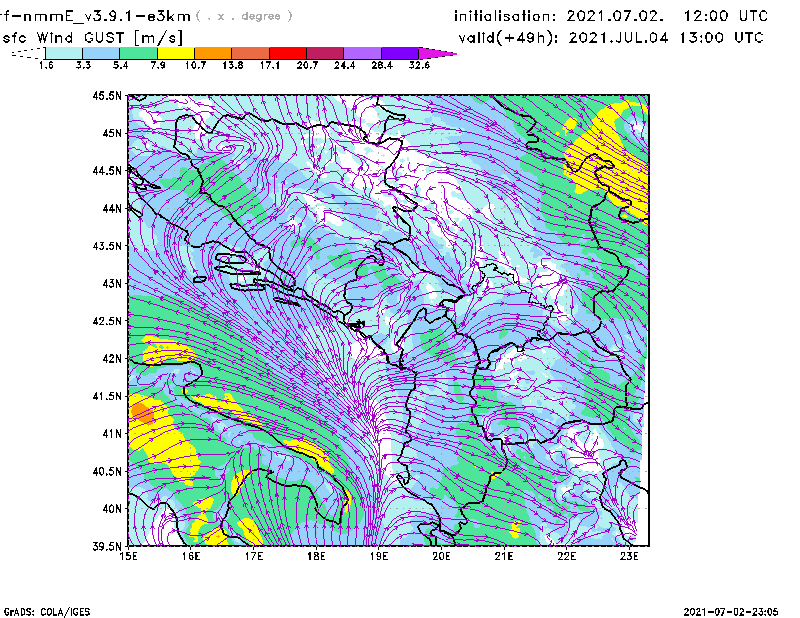800x618 pixels.
Task: Click the 'valid(+49h):' label
Action: click(x=508, y=38)
